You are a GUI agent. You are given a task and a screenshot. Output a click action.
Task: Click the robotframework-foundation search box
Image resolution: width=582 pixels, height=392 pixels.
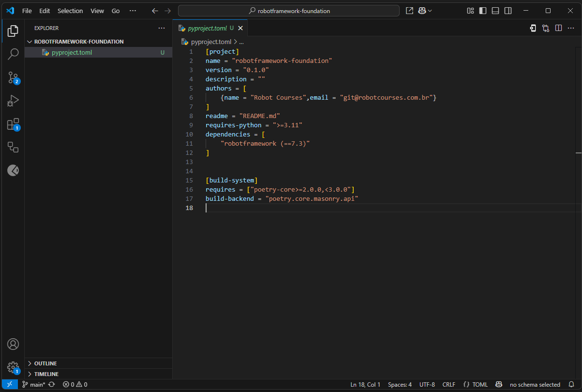click(x=289, y=11)
